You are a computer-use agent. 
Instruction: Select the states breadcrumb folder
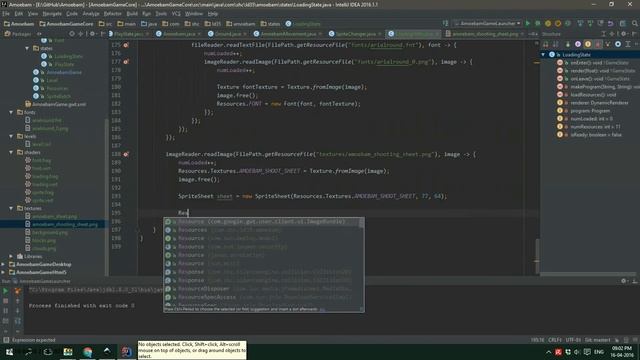(x=271, y=24)
